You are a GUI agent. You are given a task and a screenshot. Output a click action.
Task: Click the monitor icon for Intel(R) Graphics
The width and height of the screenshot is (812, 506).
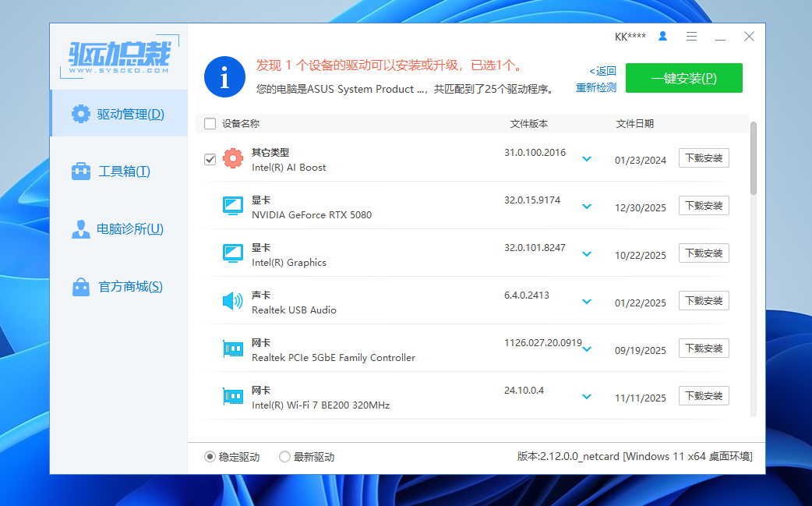233,253
